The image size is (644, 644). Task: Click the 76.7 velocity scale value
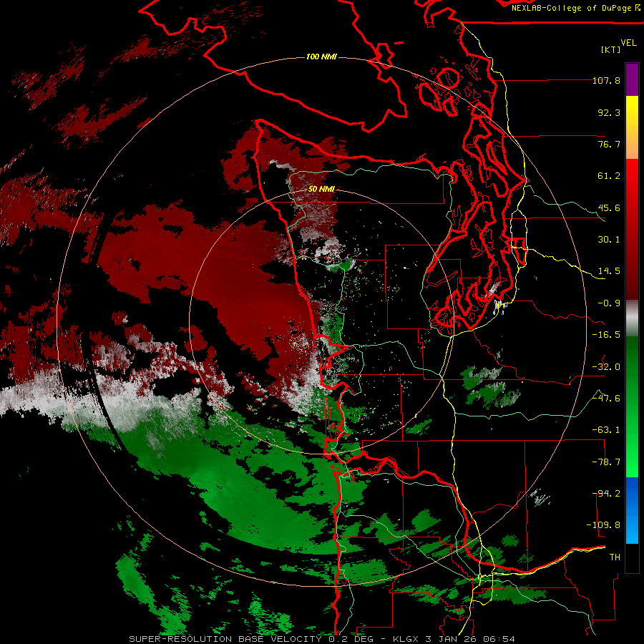[x=609, y=144]
